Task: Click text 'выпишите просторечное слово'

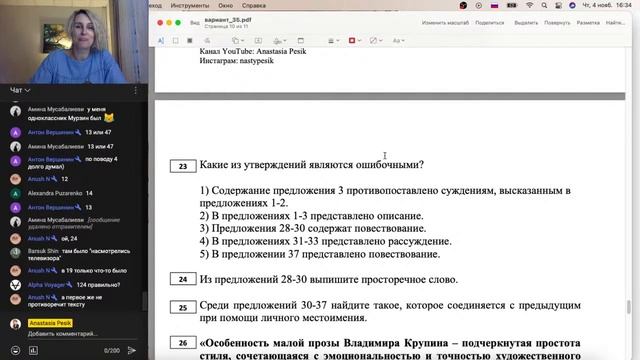Action: [383, 280]
